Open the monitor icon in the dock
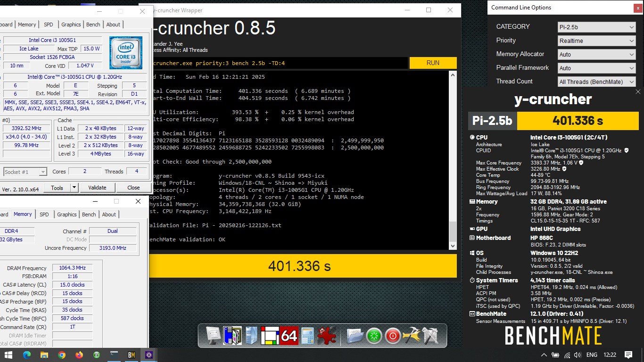 213,336
